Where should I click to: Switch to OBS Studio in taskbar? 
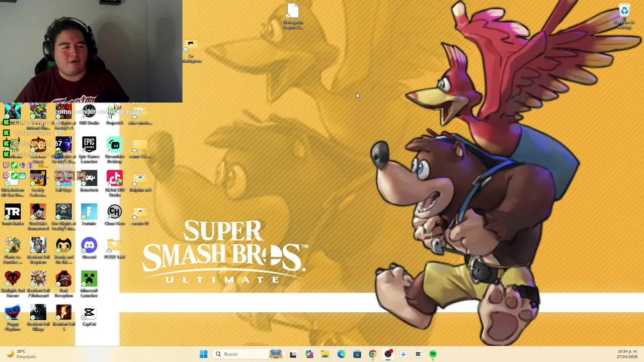pos(388,354)
